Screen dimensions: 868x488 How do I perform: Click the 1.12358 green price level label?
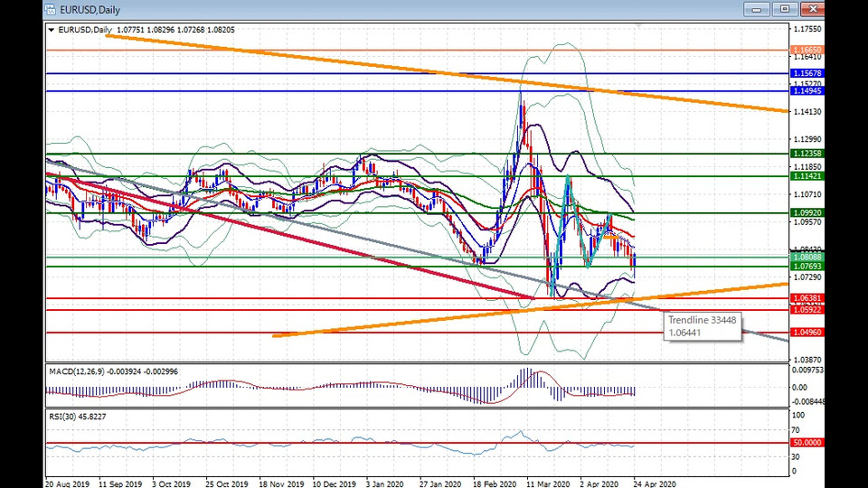point(807,154)
